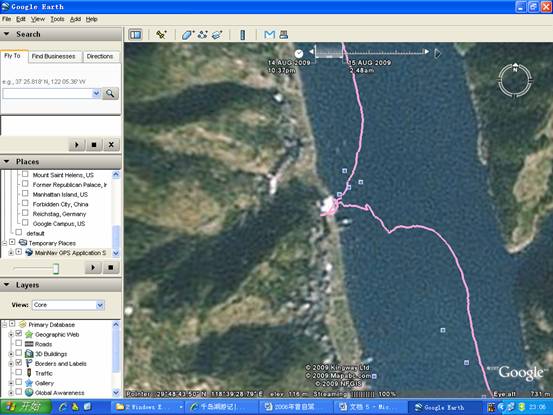Click the Add Image Overlay icon

(x=217, y=35)
